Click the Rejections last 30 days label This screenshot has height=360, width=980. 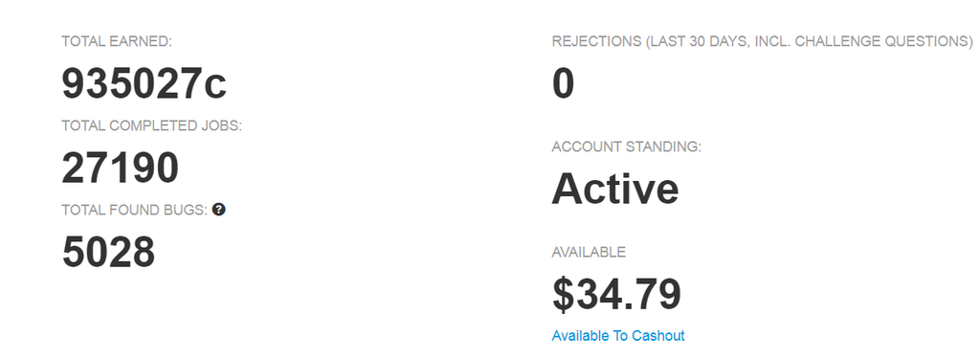[763, 42]
